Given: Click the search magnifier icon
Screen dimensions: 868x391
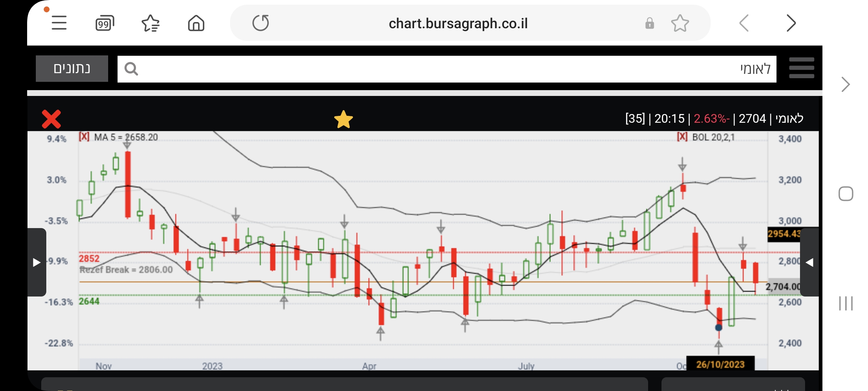Looking at the screenshot, I should coord(131,69).
